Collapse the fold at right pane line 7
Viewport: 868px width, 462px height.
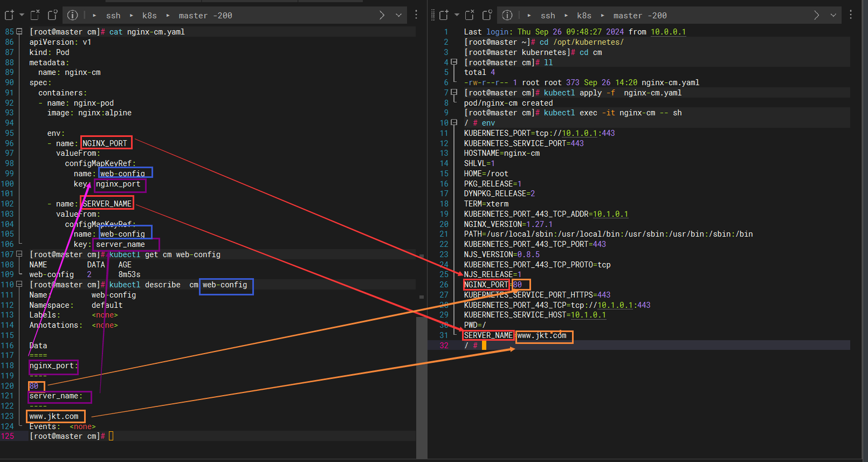454,93
